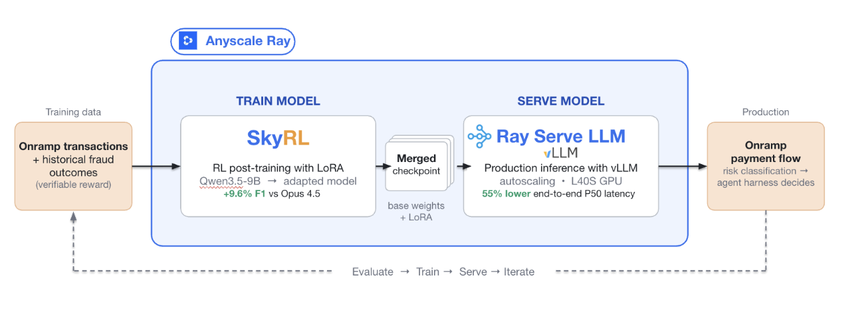
Task: Click the Anyscale logo icon
Action: [x=188, y=41]
